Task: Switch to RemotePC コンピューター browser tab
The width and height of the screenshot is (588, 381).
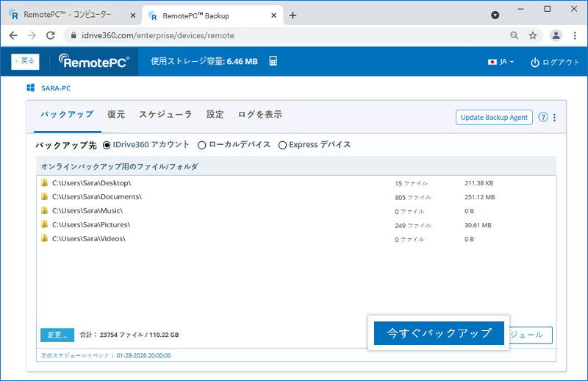Action: [x=71, y=15]
